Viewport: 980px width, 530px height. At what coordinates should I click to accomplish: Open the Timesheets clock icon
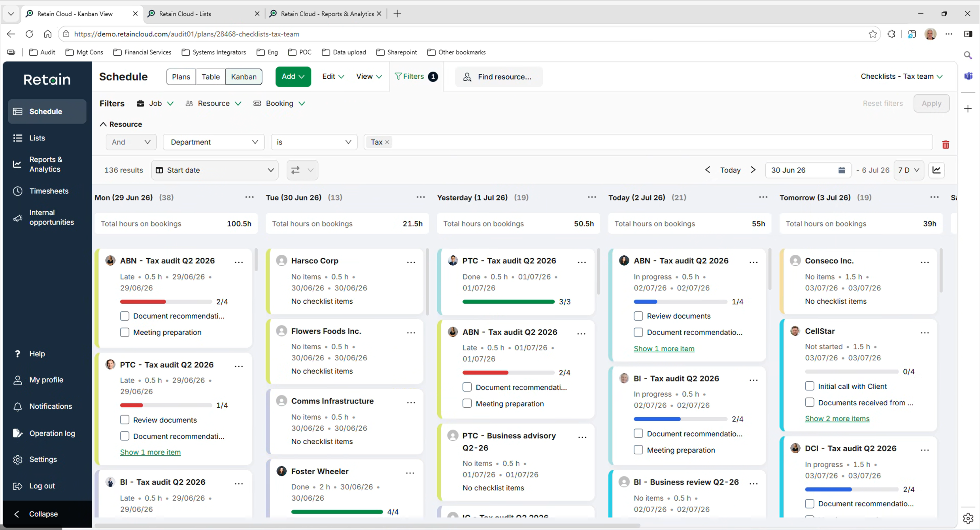pos(17,191)
